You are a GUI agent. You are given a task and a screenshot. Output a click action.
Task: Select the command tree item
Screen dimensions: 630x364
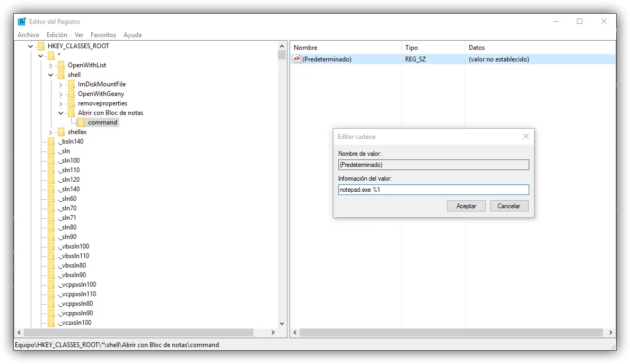click(102, 122)
